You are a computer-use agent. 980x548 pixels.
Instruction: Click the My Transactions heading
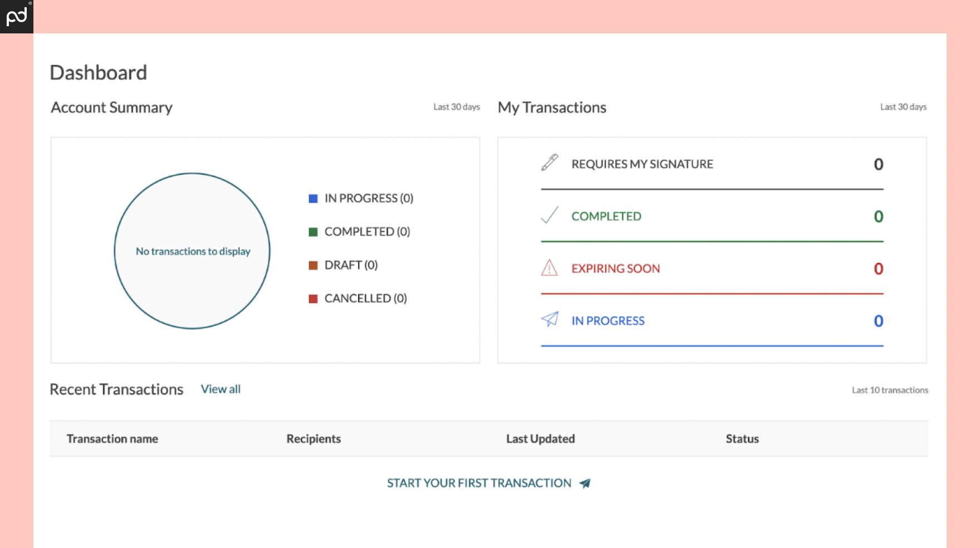pyautogui.click(x=552, y=107)
